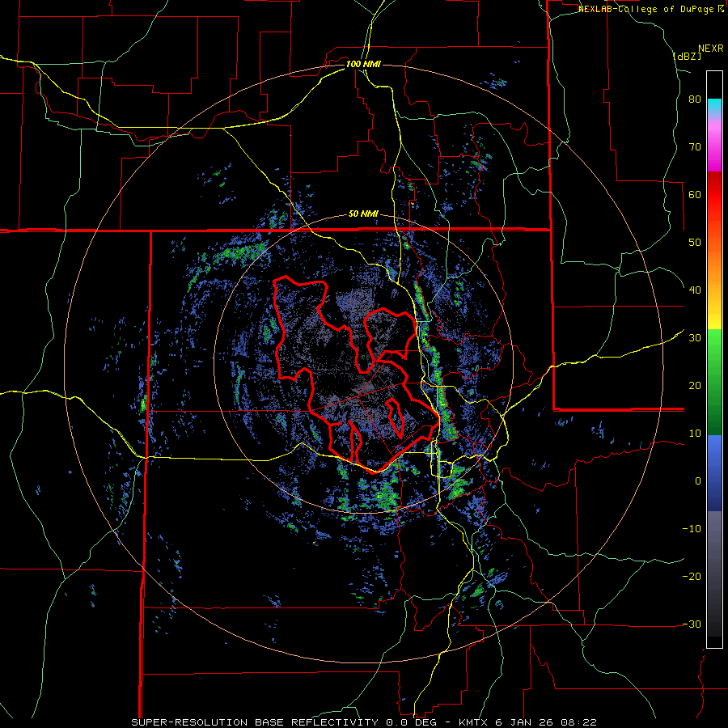Image resolution: width=728 pixels, height=728 pixels.
Task: Click the 10 dBZ value on the scale
Action: pyautogui.click(x=695, y=434)
